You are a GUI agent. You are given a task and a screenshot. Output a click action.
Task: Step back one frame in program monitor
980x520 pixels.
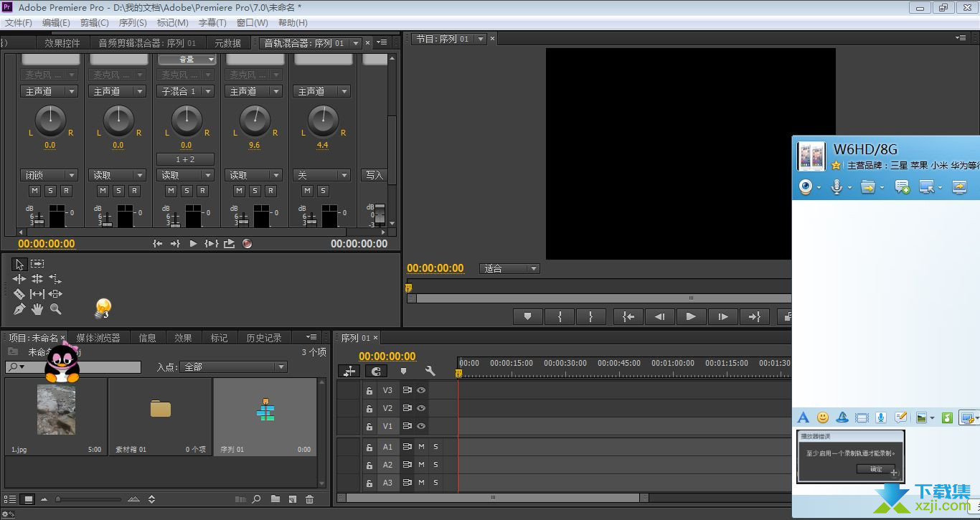click(659, 316)
